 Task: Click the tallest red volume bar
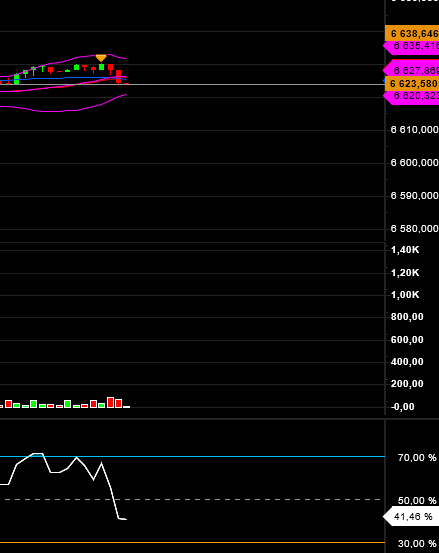point(110,402)
